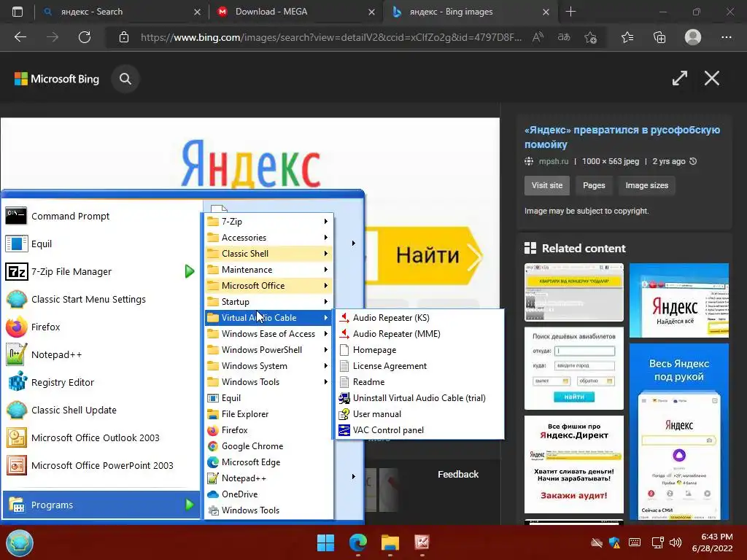Click Microsoft Edge on the taskbar
The image size is (747, 560).
tap(357, 542)
